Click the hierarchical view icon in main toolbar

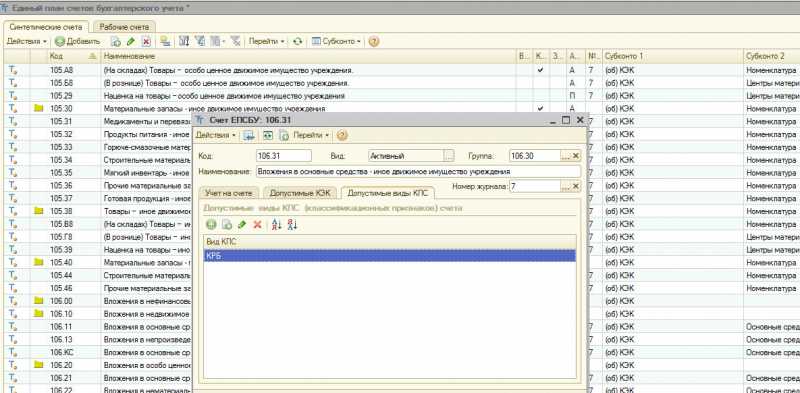pos(184,41)
